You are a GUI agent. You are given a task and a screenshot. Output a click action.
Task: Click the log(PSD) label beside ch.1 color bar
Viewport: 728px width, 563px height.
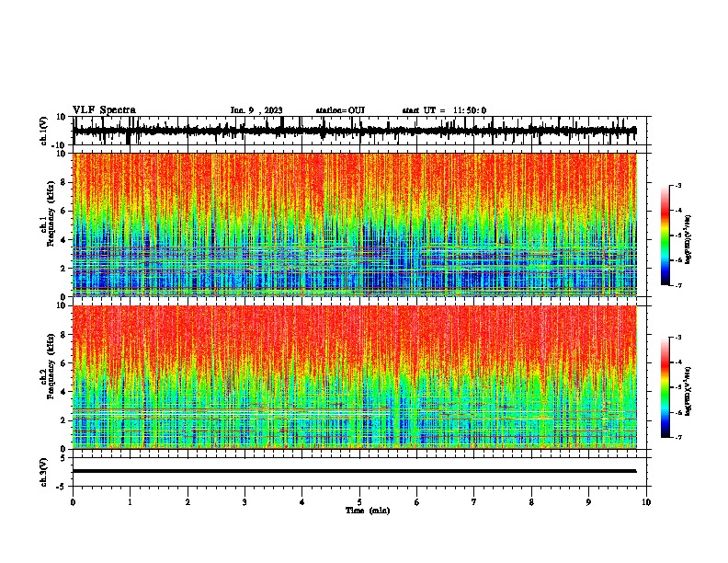(x=688, y=240)
